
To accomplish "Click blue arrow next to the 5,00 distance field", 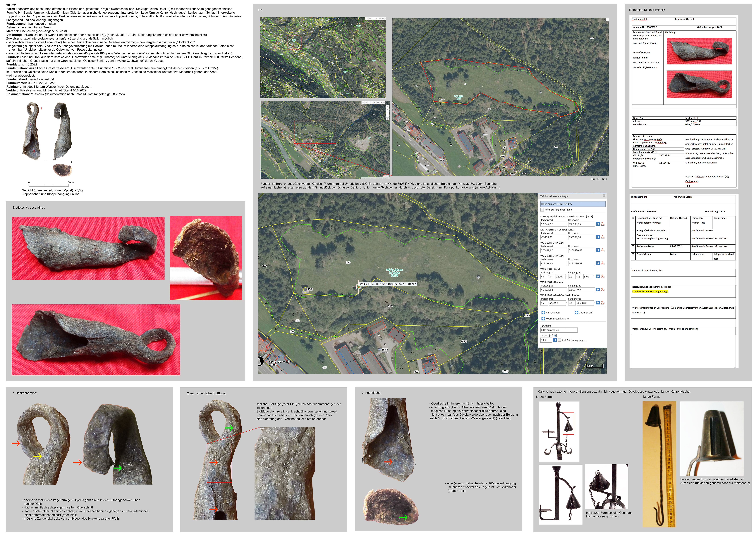I will (555, 340).
